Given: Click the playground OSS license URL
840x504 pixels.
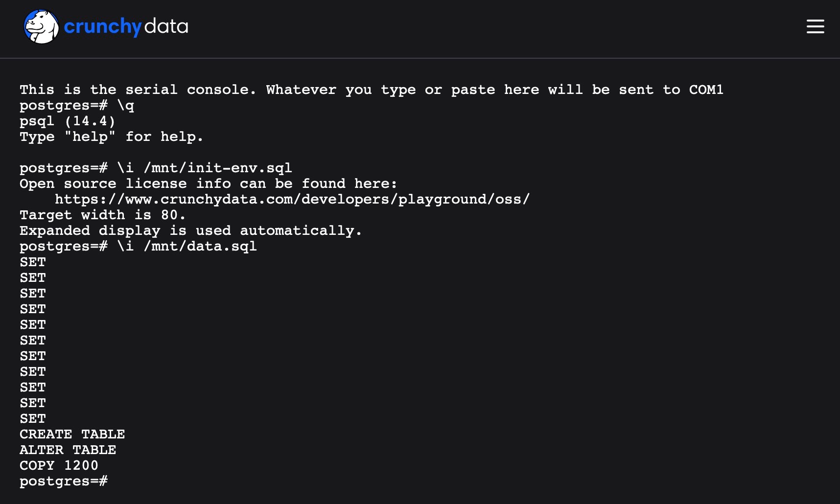Looking at the screenshot, I should tap(292, 199).
